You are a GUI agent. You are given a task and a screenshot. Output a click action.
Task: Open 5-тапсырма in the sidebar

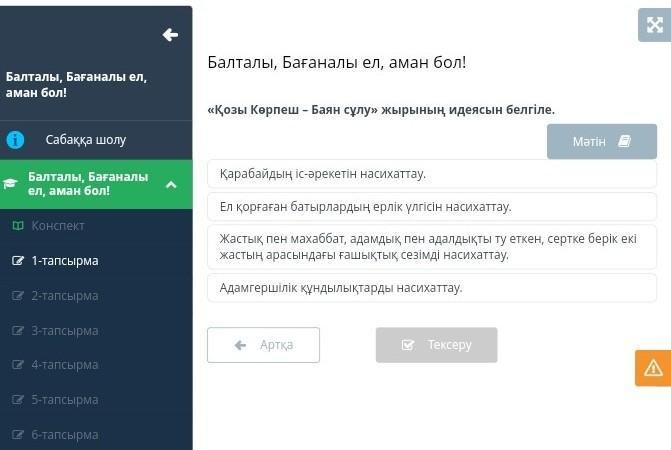[64, 400]
